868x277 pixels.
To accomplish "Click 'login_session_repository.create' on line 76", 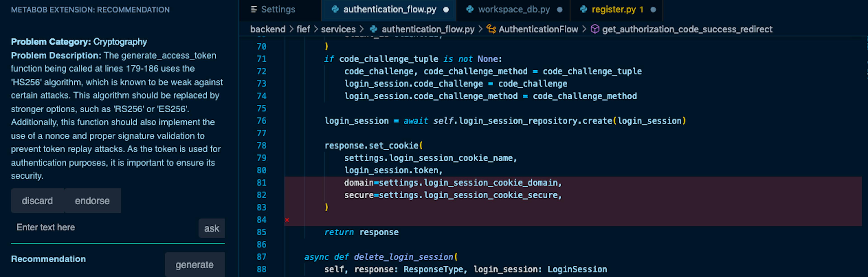I will click(x=535, y=121).
